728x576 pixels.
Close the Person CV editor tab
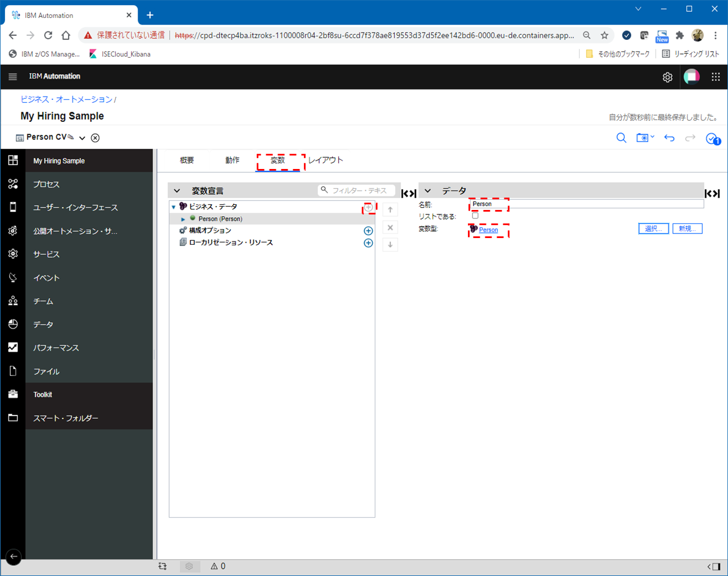[x=95, y=138]
